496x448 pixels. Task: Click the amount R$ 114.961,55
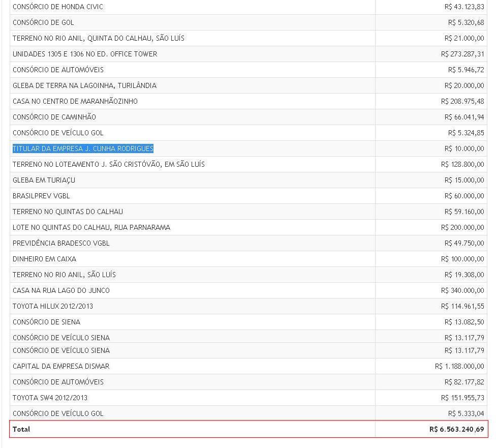click(462, 306)
